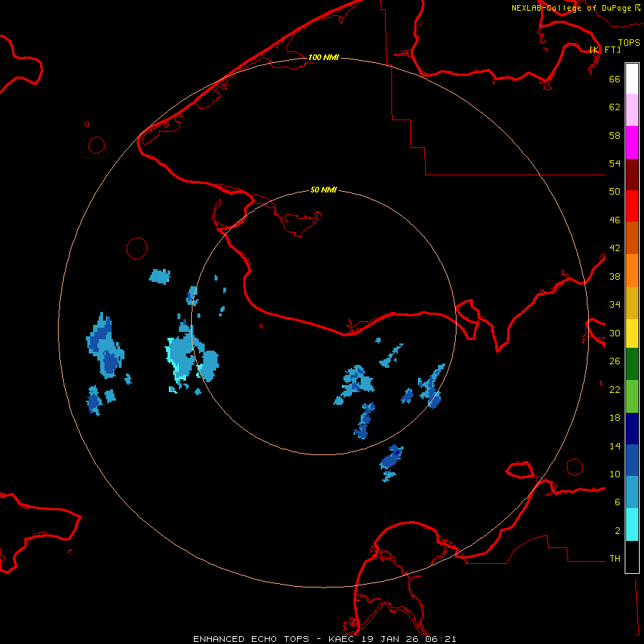
Task: Click the legend value '30'
Action: pyautogui.click(x=615, y=333)
